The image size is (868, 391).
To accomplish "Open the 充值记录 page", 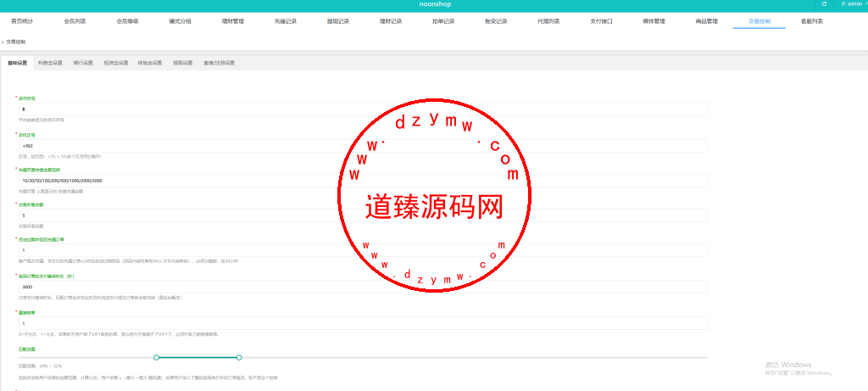I will [286, 21].
